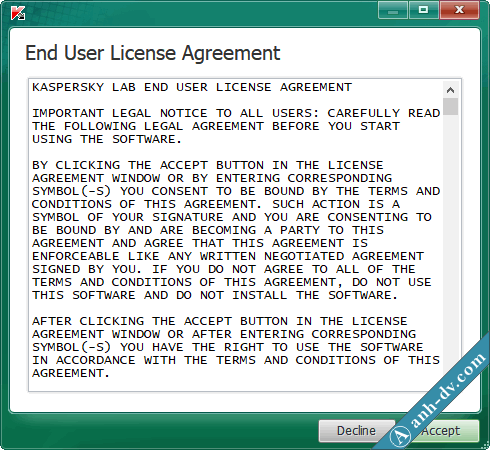Click the IMPORTANT LEGAL NOTICE paragraph

pyautogui.click(x=236, y=126)
